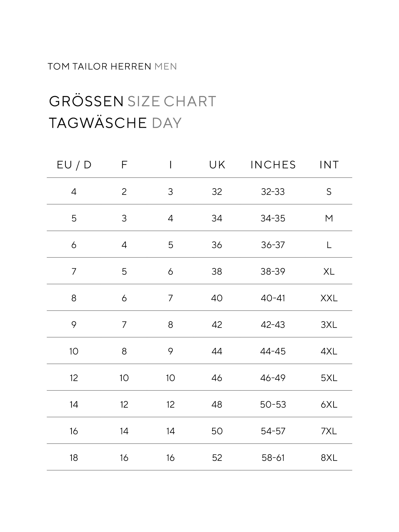Click the UK column header

[x=217, y=165]
